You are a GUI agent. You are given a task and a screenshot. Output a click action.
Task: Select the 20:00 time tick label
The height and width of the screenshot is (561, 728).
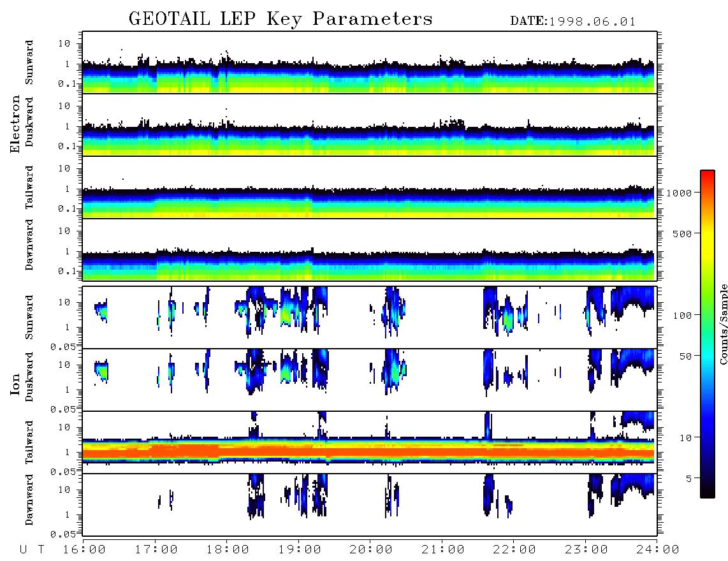click(x=372, y=550)
